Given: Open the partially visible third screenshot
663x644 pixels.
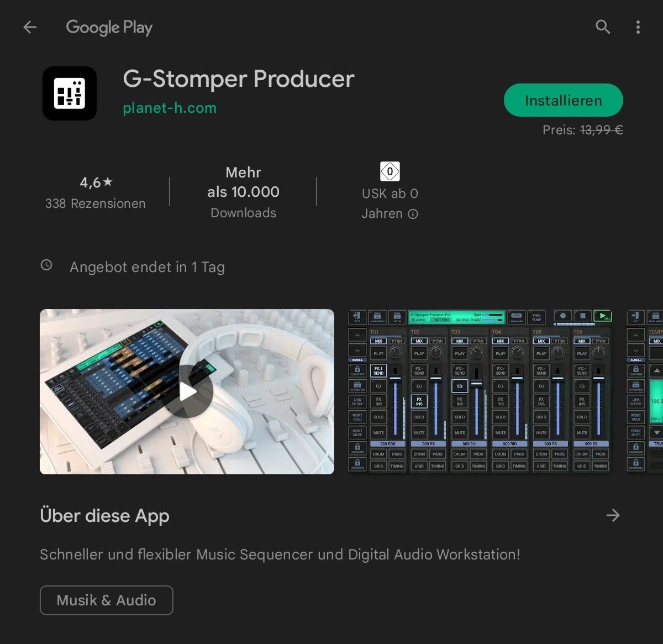Looking at the screenshot, I should pos(645,391).
